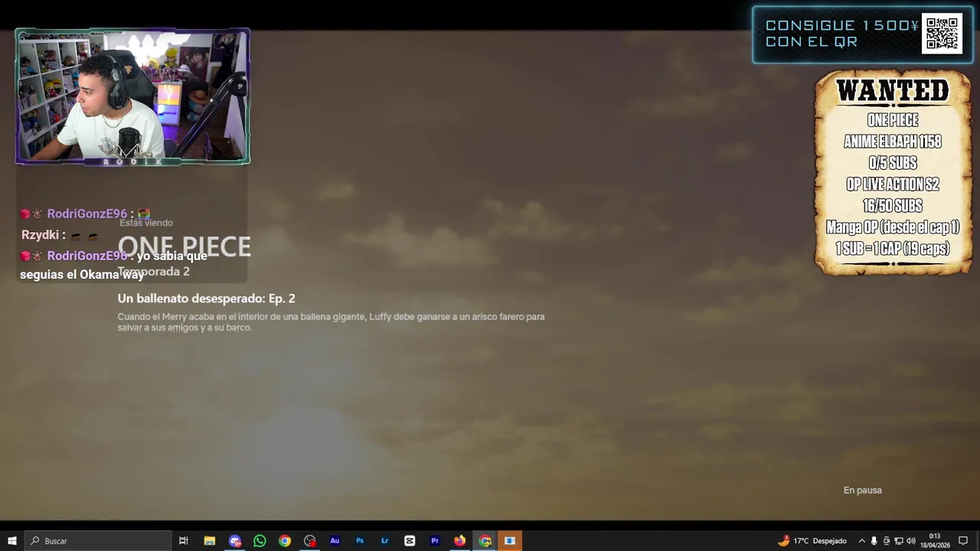Viewport: 980px width, 551px height.
Task: Show hidden system tray icons
Action: (x=861, y=541)
